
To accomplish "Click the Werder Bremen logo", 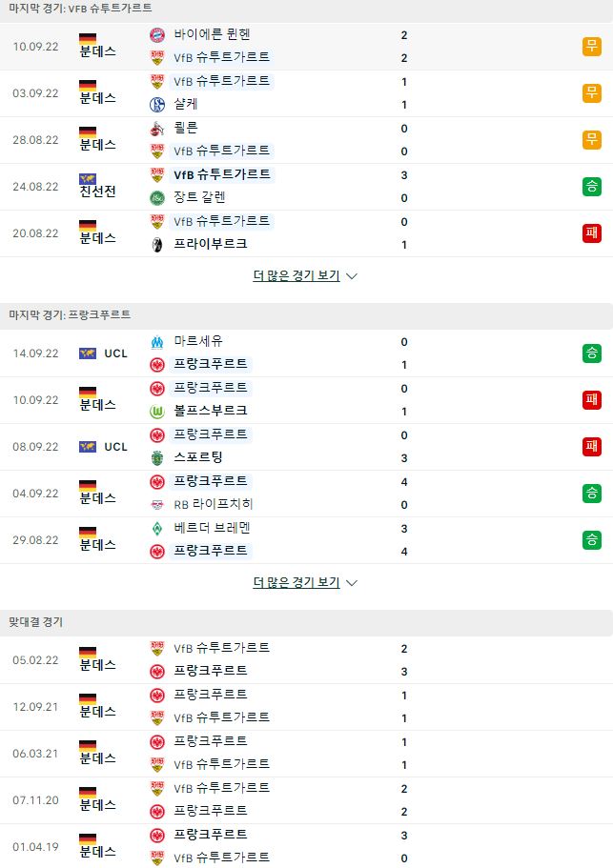I will (157, 528).
